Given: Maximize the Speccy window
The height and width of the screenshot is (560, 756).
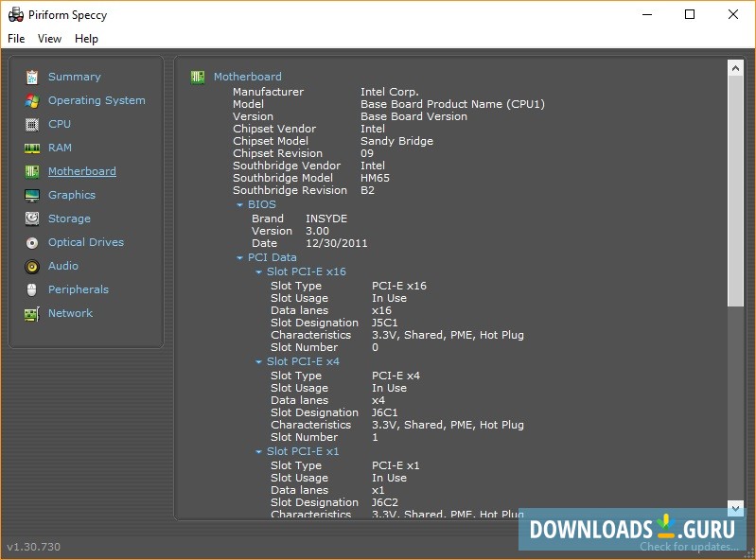Looking at the screenshot, I should pos(690,14).
